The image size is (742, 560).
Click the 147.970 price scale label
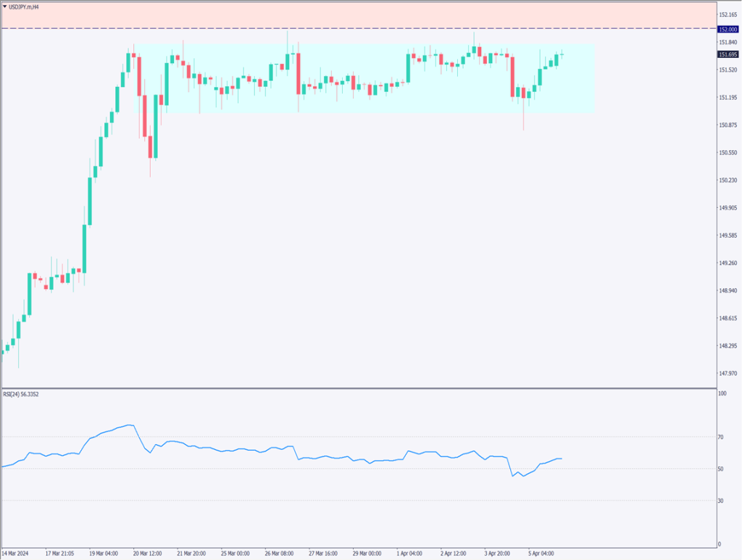tap(728, 373)
